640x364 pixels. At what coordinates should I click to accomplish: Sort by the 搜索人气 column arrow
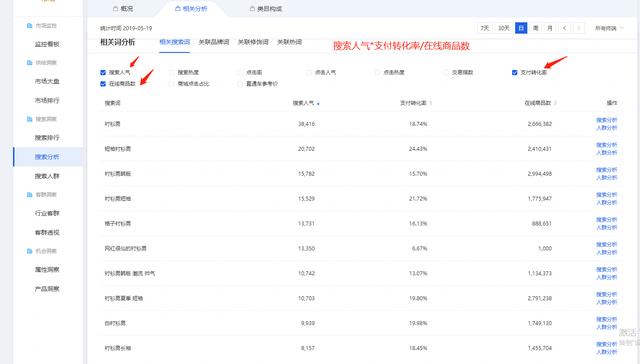coord(318,104)
